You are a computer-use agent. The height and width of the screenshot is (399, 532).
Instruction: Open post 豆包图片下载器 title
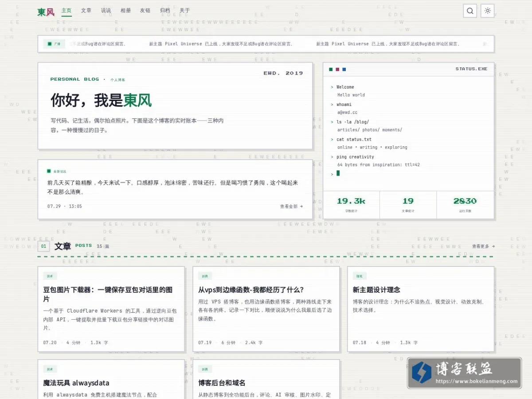(x=108, y=294)
